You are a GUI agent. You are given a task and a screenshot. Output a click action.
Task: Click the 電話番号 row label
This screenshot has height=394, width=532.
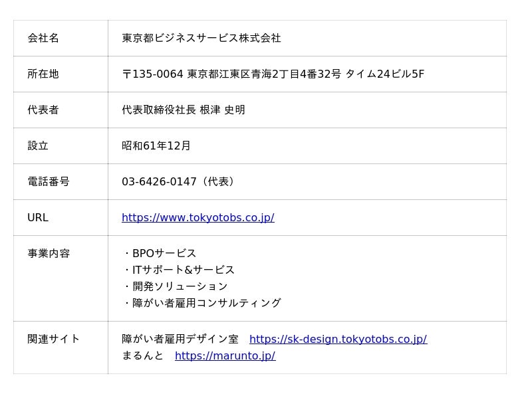(49, 182)
